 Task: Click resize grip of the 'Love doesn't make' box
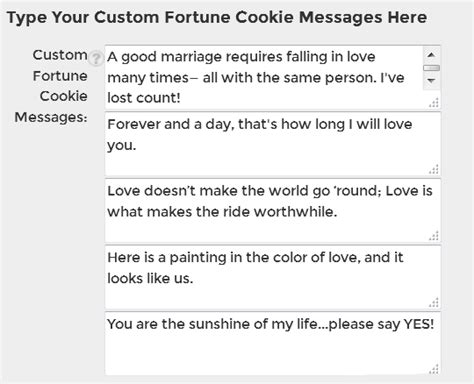tap(434, 236)
